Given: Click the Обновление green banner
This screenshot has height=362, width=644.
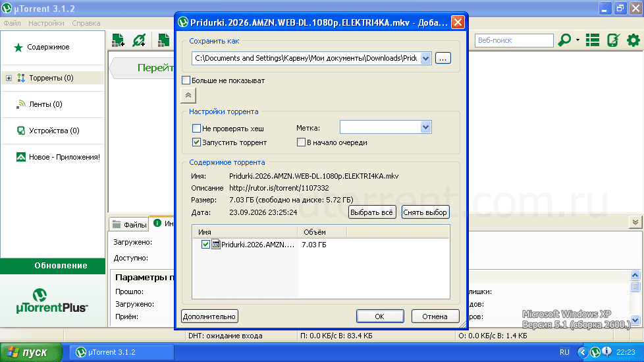Looking at the screenshot, I should [53, 266].
